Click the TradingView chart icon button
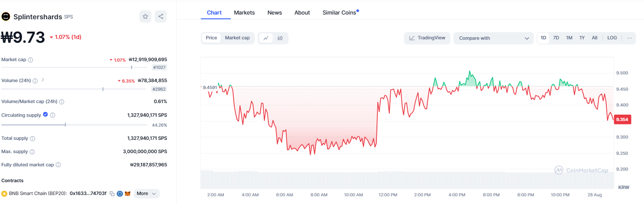The image size is (644, 204). (x=427, y=38)
